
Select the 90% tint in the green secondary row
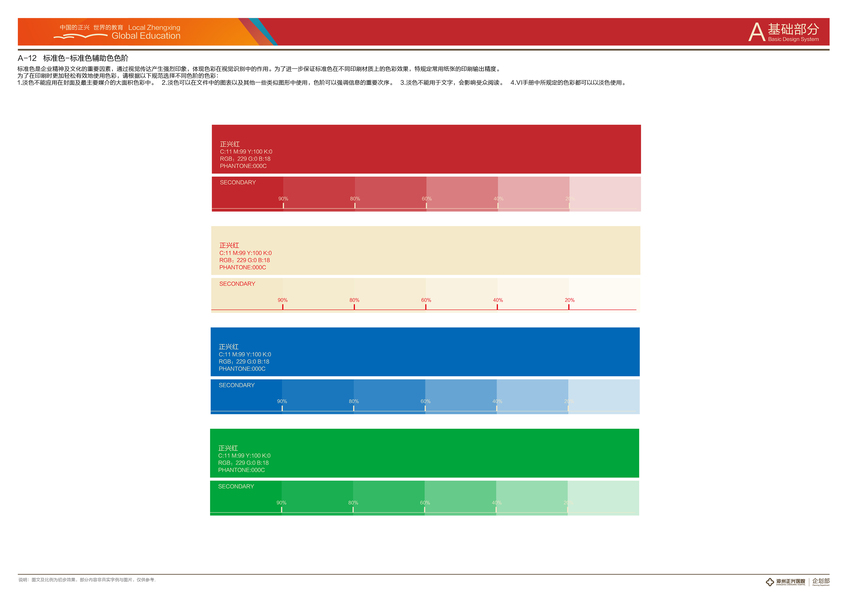317,498
